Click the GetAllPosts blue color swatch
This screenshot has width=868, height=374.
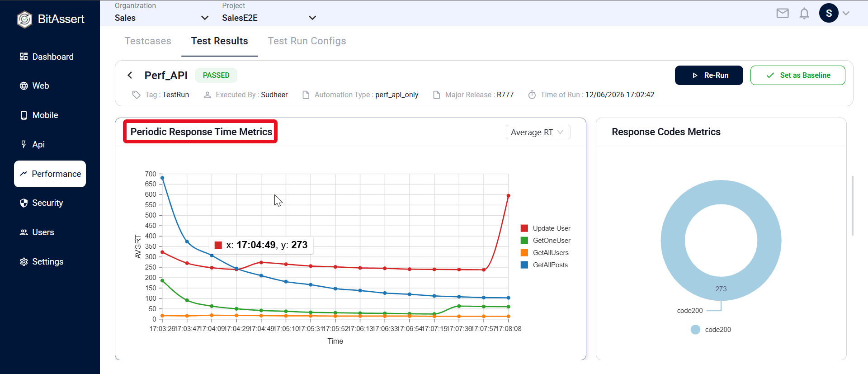click(x=524, y=265)
